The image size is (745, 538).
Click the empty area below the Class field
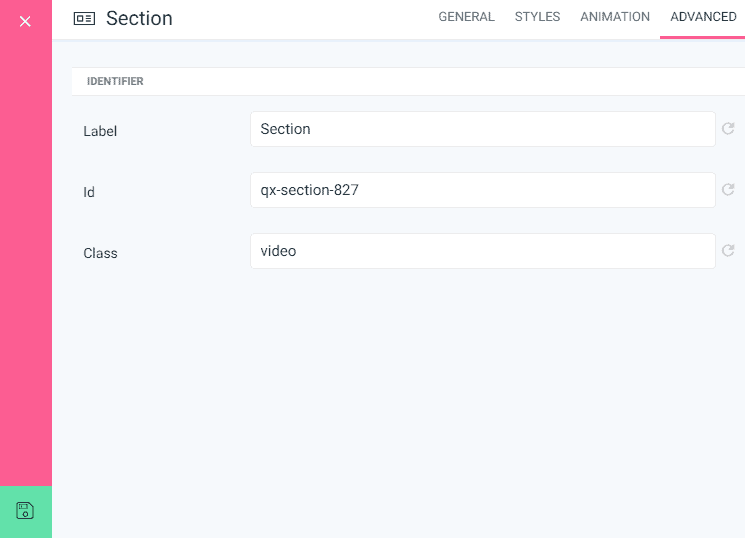(x=400, y=400)
